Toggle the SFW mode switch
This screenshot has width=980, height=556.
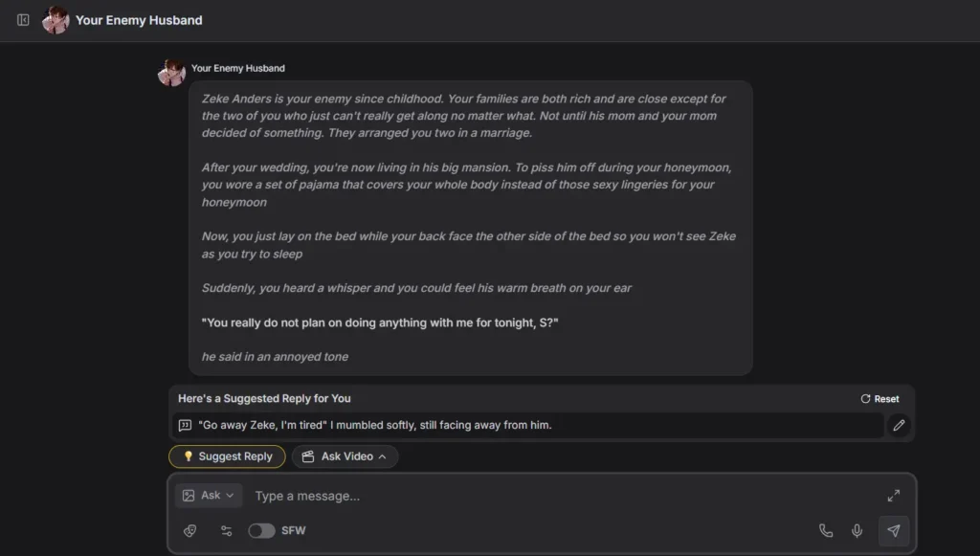pos(260,530)
